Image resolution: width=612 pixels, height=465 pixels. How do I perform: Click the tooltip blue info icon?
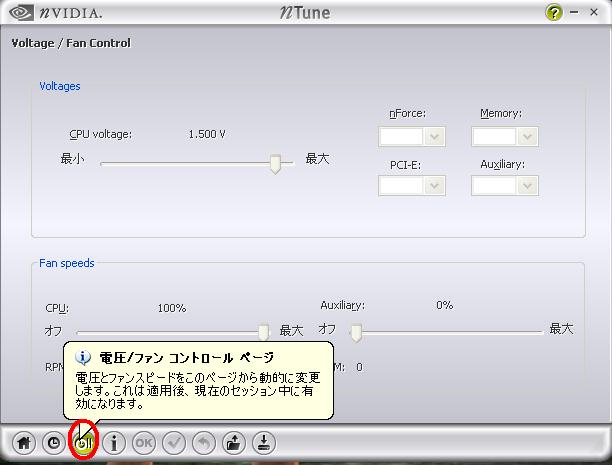click(x=83, y=357)
